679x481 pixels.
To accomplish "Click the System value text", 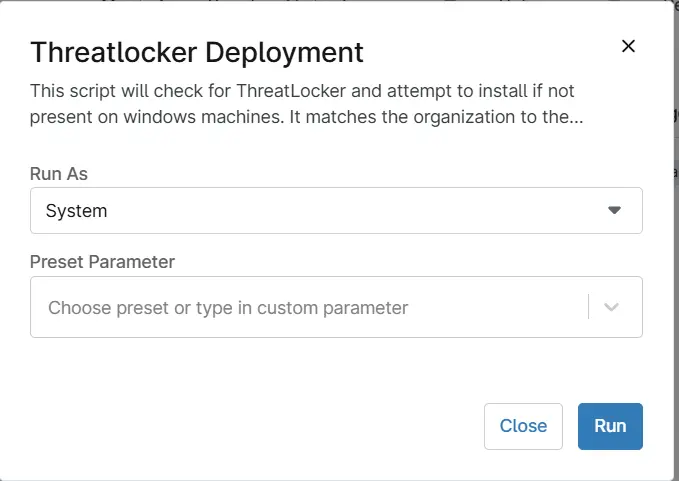I will point(76,211).
